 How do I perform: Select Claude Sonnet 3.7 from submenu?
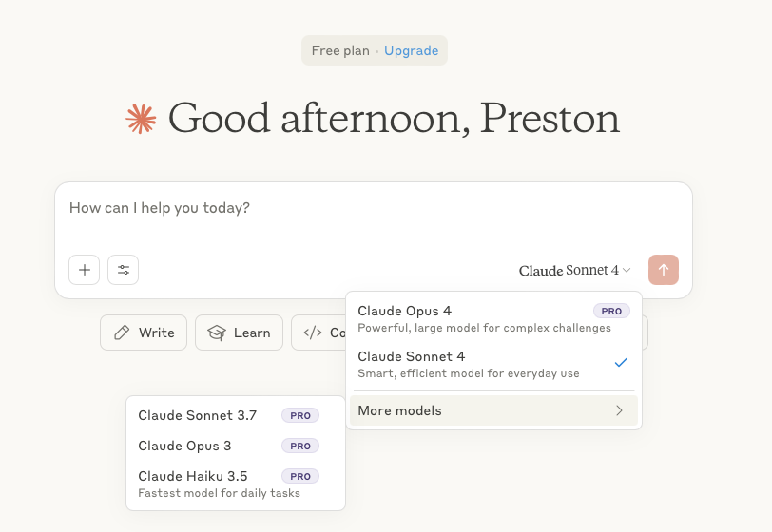point(198,415)
